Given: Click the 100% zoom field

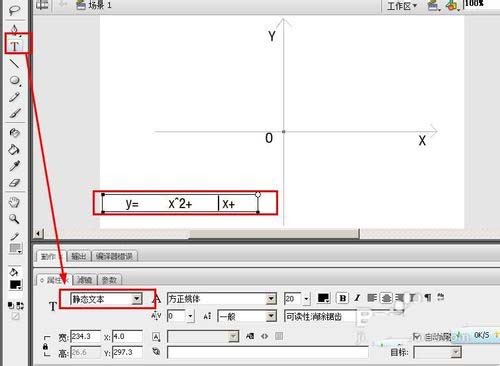Looking at the screenshot, I should tap(481, 4).
